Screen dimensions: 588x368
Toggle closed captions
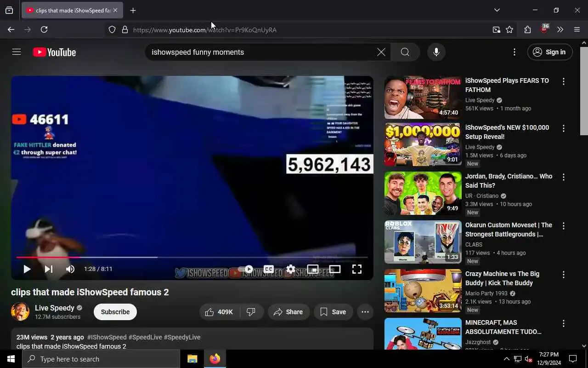pyautogui.click(x=269, y=269)
